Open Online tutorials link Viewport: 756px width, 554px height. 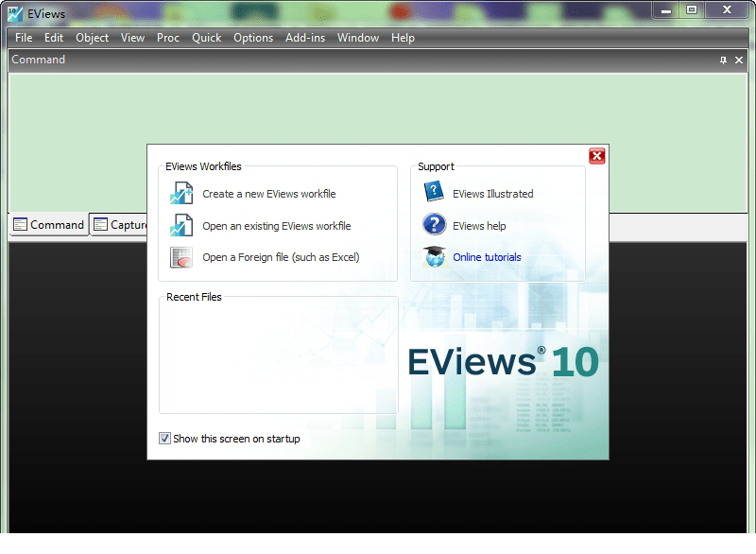[487, 257]
